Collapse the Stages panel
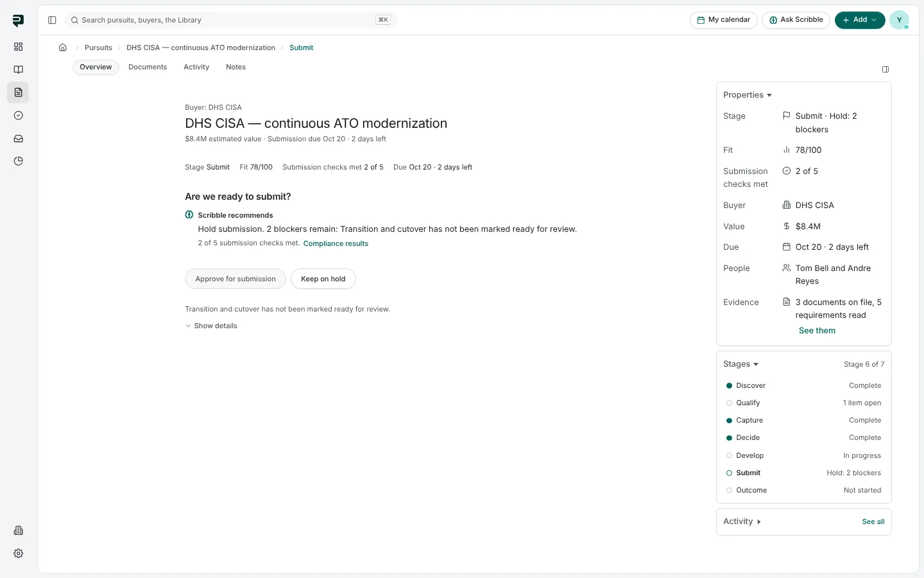 coord(741,364)
